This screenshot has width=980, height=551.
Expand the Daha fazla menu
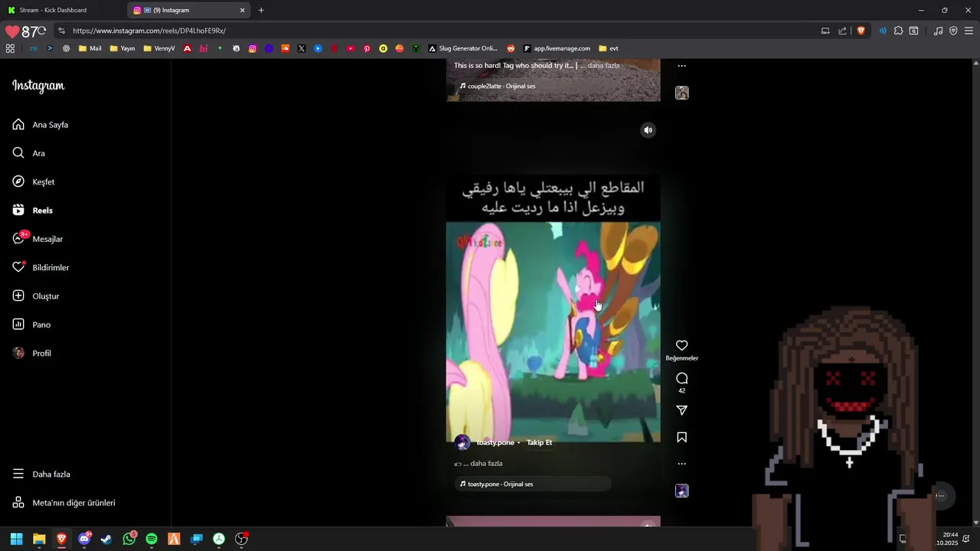click(41, 474)
